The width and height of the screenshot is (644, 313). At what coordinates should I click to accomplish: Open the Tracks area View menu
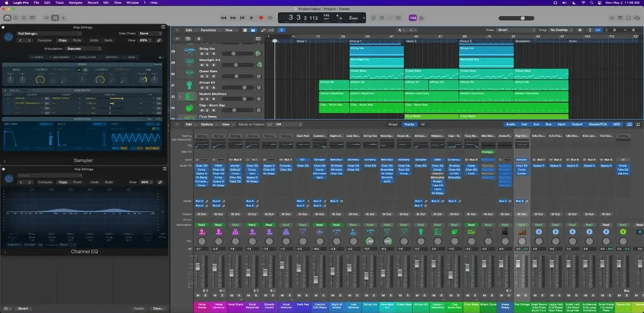point(230,30)
